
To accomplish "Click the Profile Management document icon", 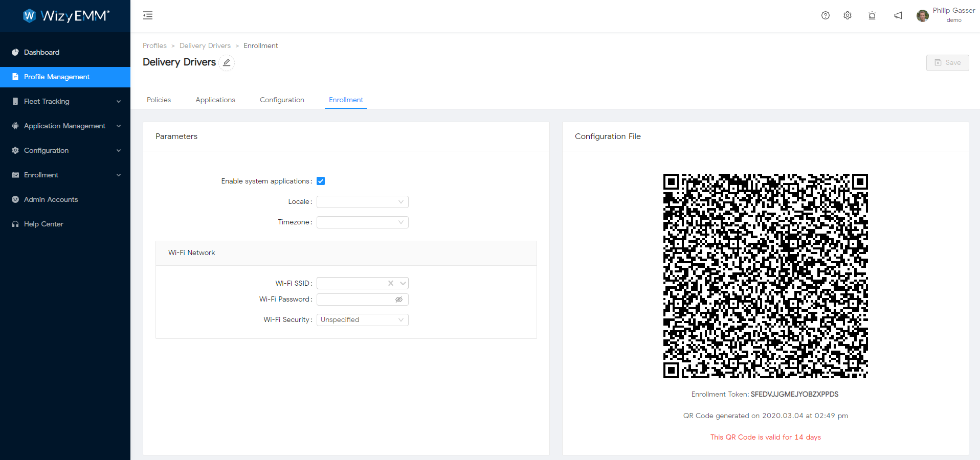I will [15, 77].
